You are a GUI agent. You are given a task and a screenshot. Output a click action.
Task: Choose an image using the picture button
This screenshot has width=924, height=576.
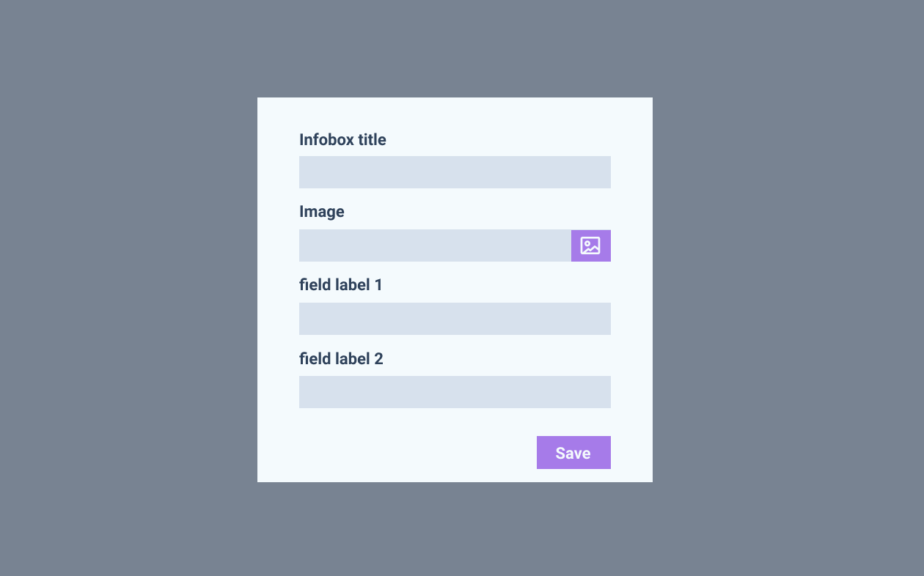click(590, 245)
